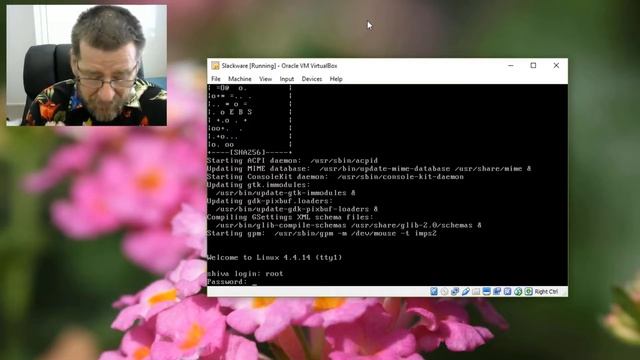
Task: Close the Slackware VirtualBox window
Action: click(x=556, y=65)
